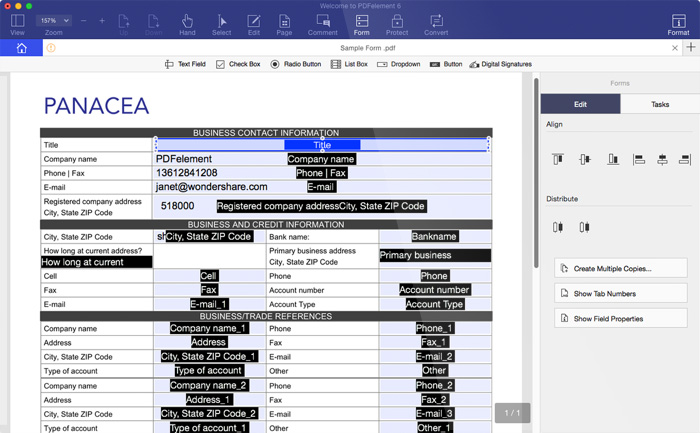This screenshot has width=700, height=433.
Task: Go to the Home screen tab
Action: click(21, 48)
